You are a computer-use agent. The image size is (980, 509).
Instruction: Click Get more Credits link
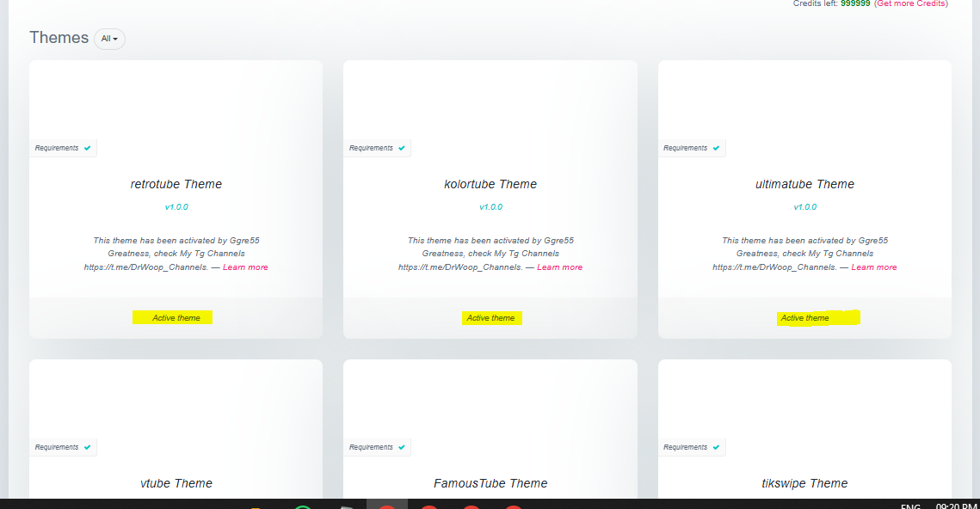pos(910,3)
